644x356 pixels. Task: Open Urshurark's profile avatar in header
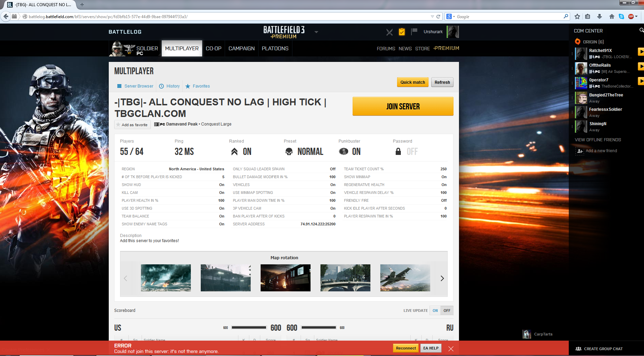(x=452, y=32)
